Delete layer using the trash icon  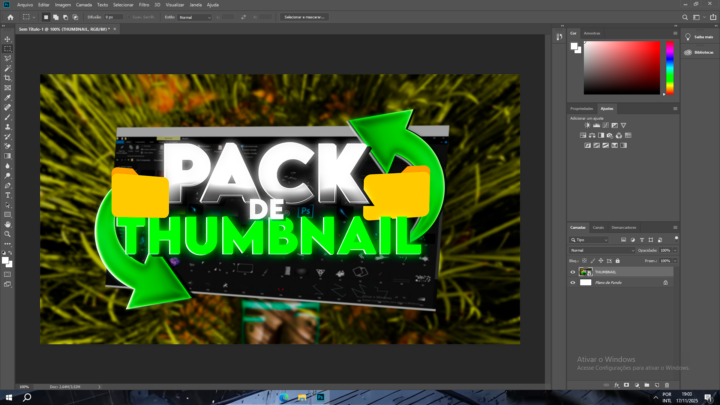pyautogui.click(x=666, y=384)
